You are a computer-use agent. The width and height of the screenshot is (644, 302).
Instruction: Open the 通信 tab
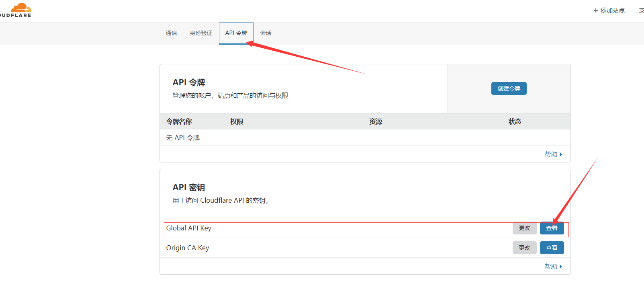171,33
